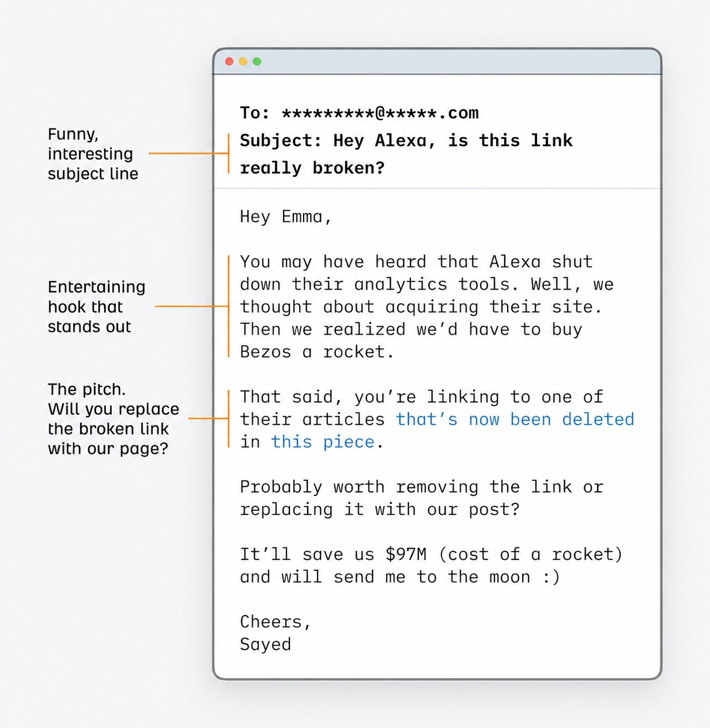The height and width of the screenshot is (728, 710).
Task: Click the line "That said, you're linking to one of"
Action: [421, 397]
